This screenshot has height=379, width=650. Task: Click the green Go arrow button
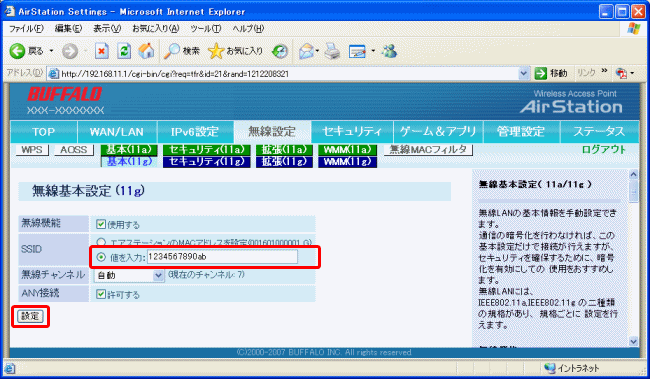click(x=541, y=73)
